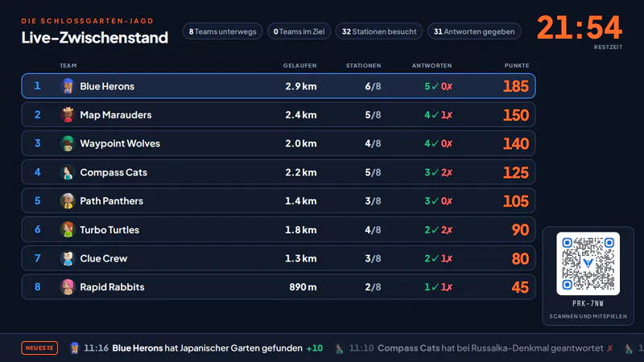Click the Rapid Rabbits team avatar
The width and height of the screenshot is (644, 362).
[68, 287]
